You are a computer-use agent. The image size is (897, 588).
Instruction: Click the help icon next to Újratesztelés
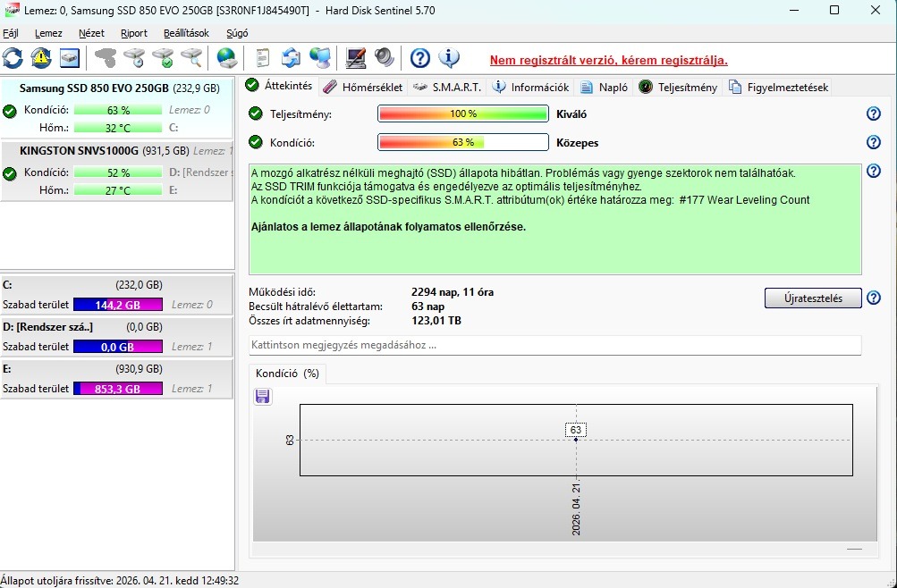(x=874, y=298)
